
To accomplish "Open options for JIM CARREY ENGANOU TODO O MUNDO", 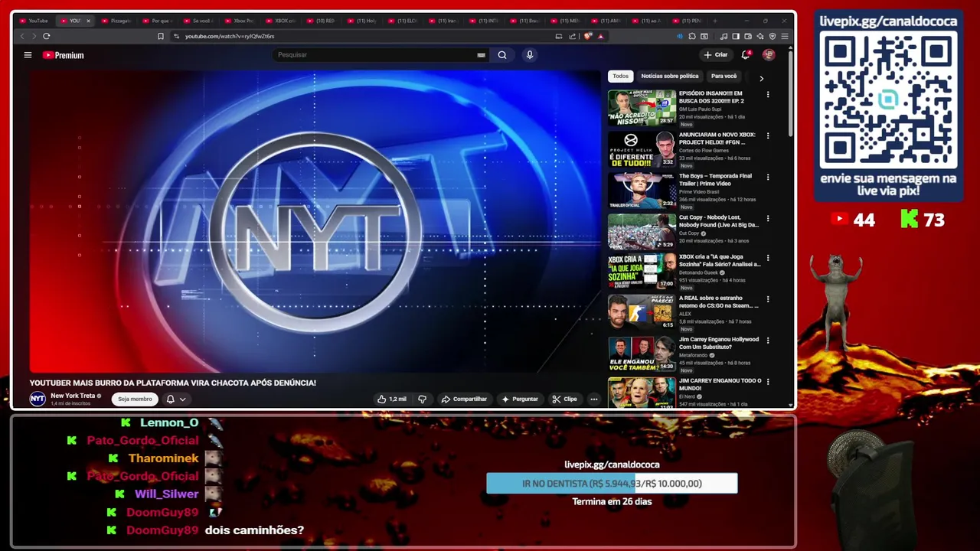I will (768, 383).
